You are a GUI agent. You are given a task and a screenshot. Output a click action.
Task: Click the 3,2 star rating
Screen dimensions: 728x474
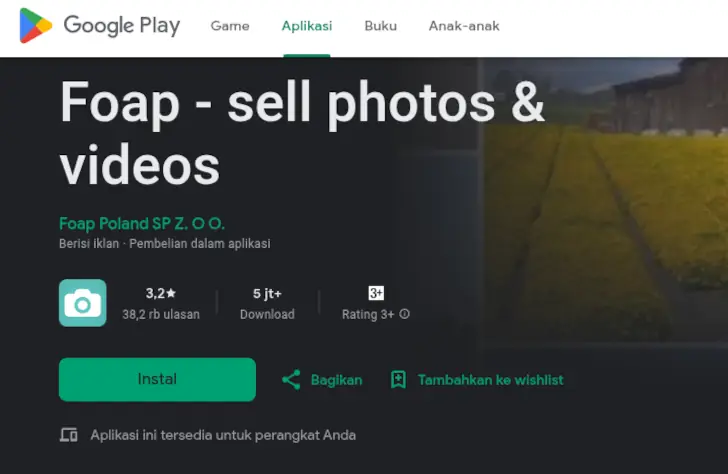point(161,293)
